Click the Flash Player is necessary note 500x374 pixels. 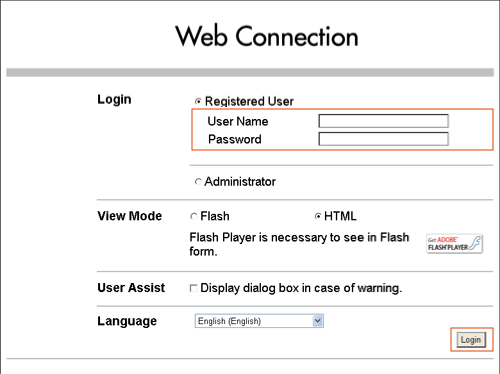[x=299, y=244]
